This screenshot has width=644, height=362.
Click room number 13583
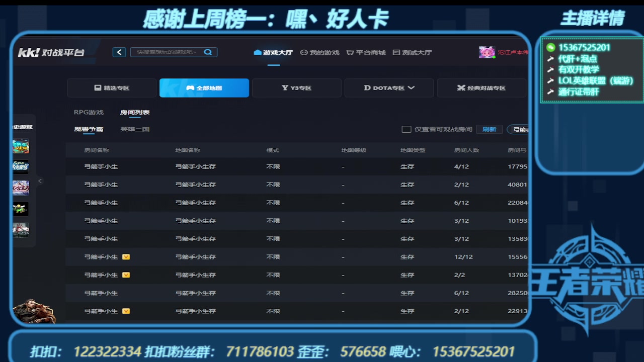(x=518, y=239)
